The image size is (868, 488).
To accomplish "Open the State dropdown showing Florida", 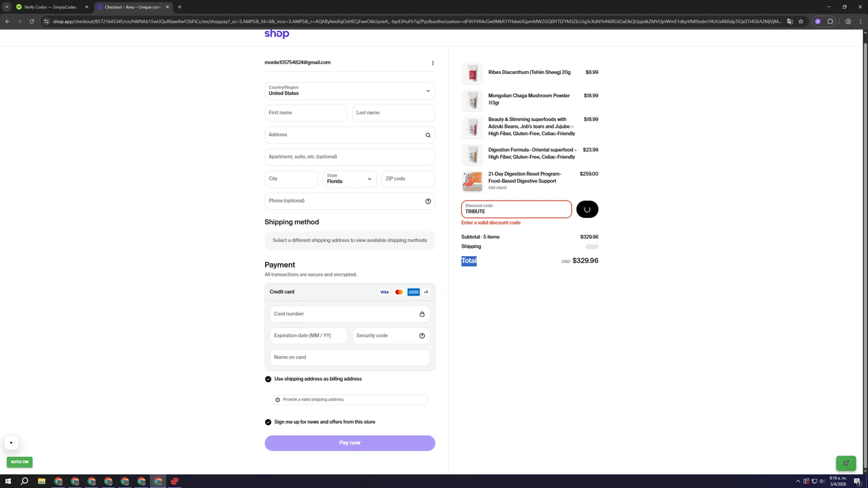I will pyautogui.click(x=350, y=179).
